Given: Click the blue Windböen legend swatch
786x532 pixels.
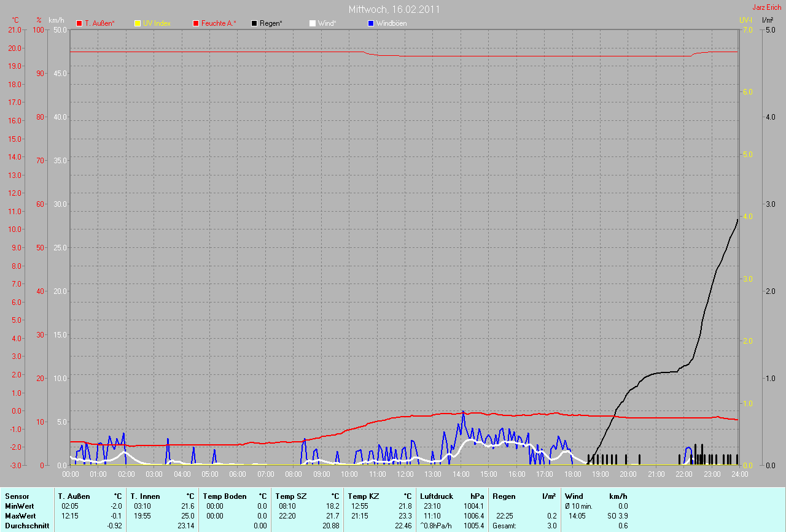Looking at the screenshot, I should (370, 23).
